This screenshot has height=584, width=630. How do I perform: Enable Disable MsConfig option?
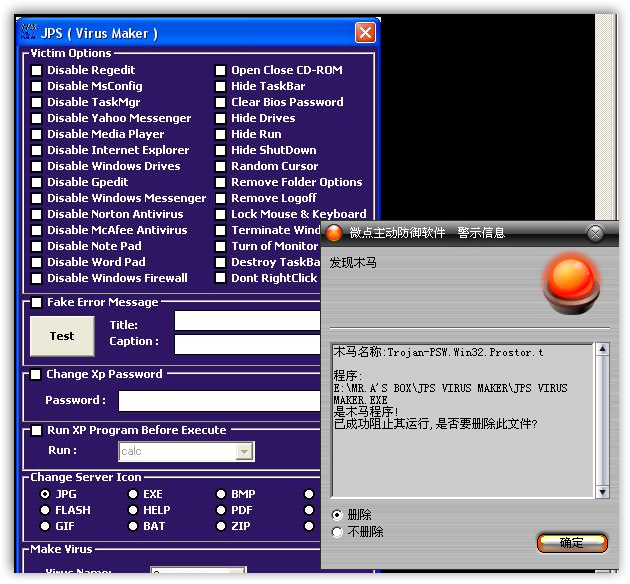(37, 86)
